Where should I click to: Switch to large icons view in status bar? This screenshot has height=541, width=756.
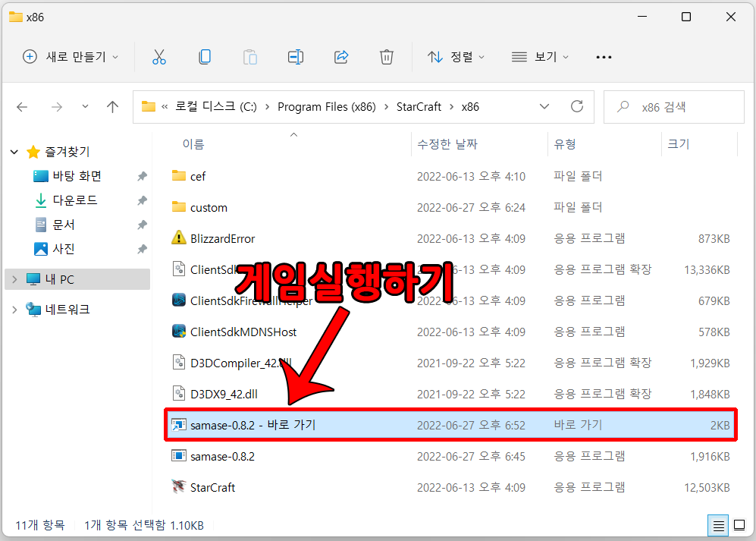(739, 525)
